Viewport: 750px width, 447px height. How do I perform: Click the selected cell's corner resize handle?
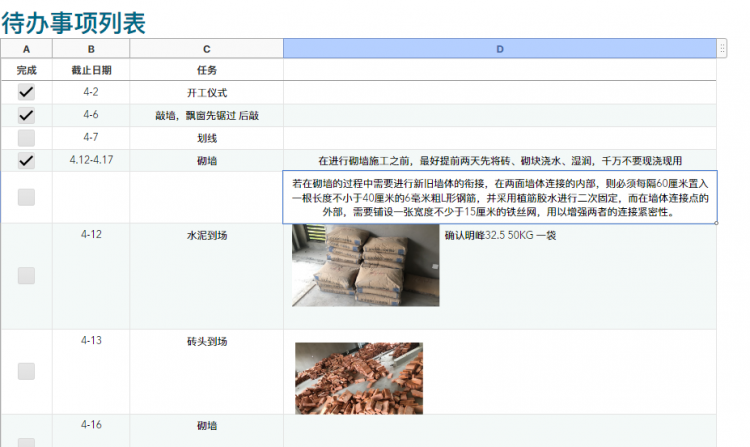(x=716, y=223)
